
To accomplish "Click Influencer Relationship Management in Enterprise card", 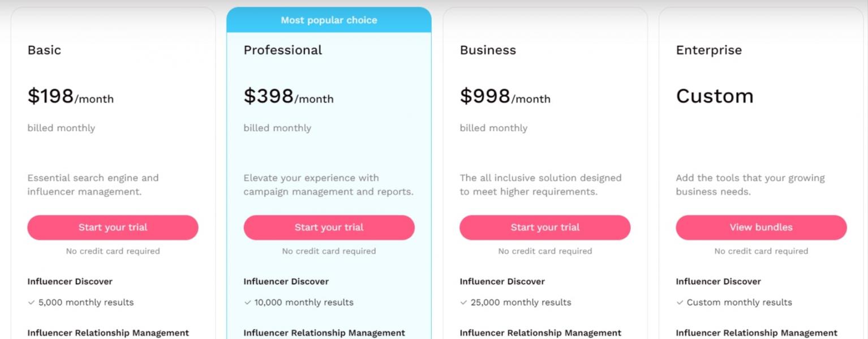I will click(x=757, y=333).
